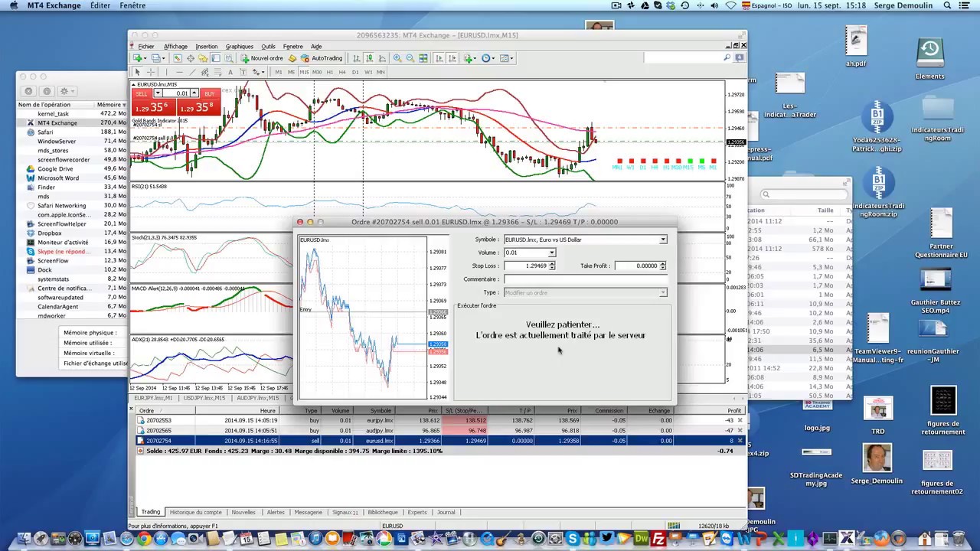Image resolution: width=980 pixels, height=551 pixels.
Task: Switch to the Experts tab
Action: click(417, 512)
